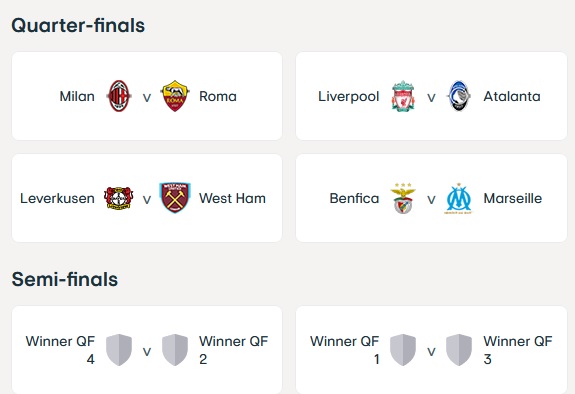Open the Leverkusen team name link
This screenshot has height=394, width=575.
(57, 198)
